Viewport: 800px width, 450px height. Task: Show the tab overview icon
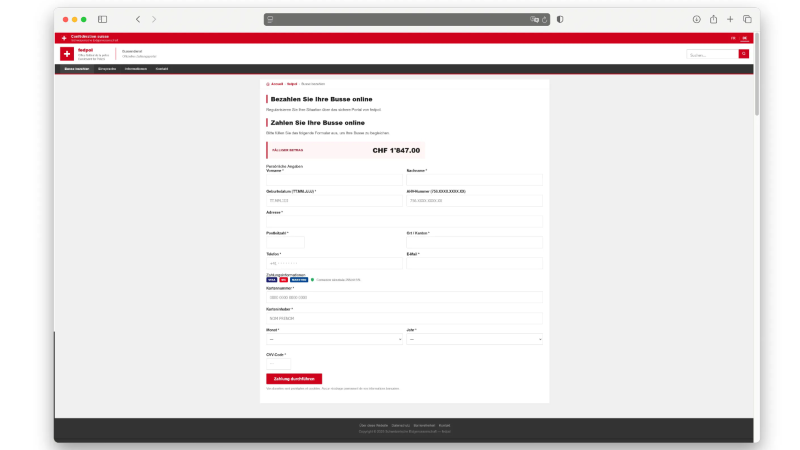coord(747,19)
